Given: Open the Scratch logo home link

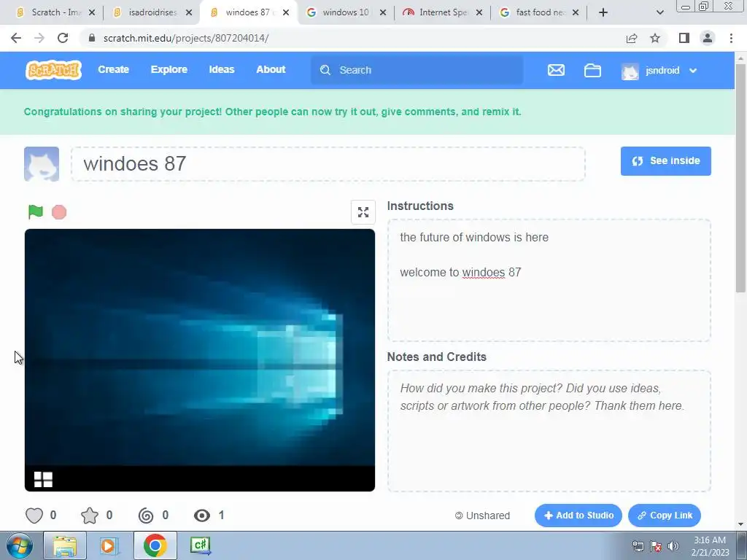Looking at the screenshot, I should (x=53, y=70).
